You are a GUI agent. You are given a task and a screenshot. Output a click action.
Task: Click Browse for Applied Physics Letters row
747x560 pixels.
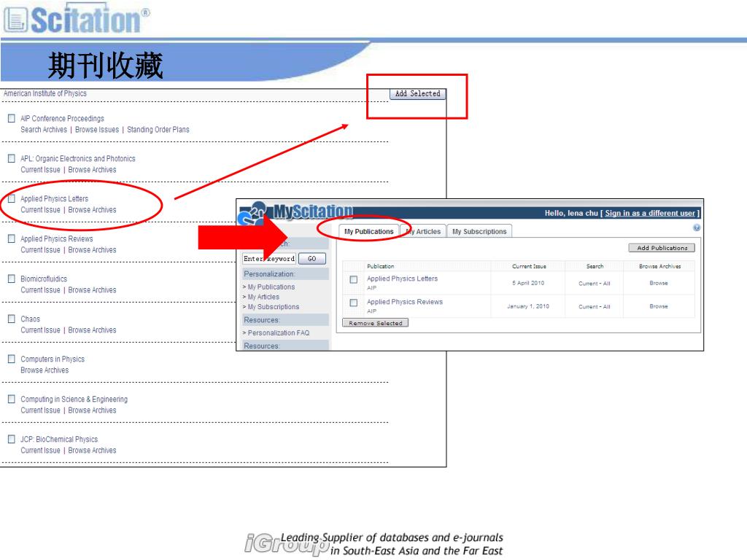pyautogui.click(x=659, y=283)
